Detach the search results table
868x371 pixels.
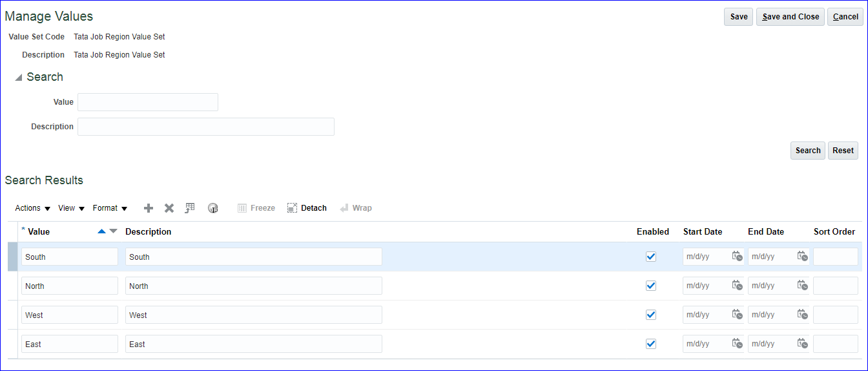tap(307, 208)
